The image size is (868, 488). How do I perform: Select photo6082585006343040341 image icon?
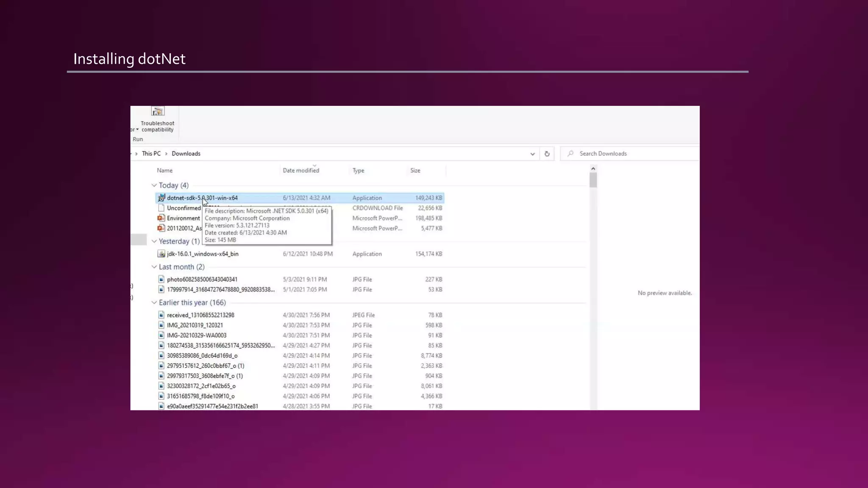click(x=161, y=279)
